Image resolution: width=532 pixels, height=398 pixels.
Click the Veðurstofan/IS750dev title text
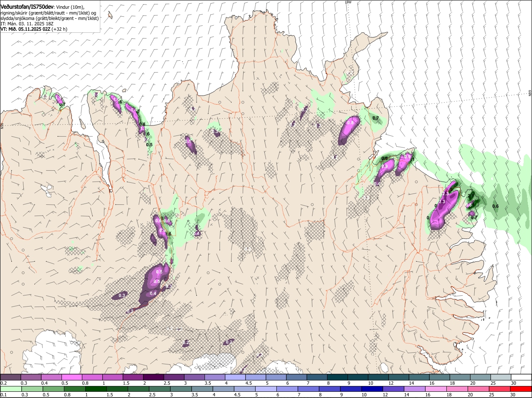tap(27, 7)
